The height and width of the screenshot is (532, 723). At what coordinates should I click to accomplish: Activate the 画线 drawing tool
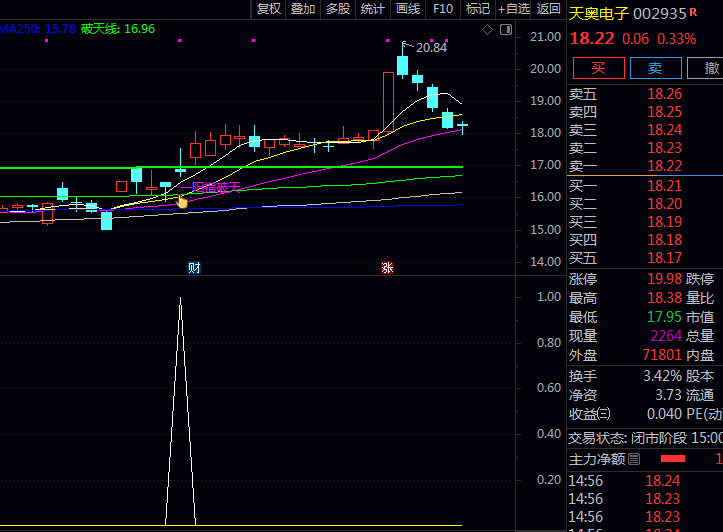[407, 9]
